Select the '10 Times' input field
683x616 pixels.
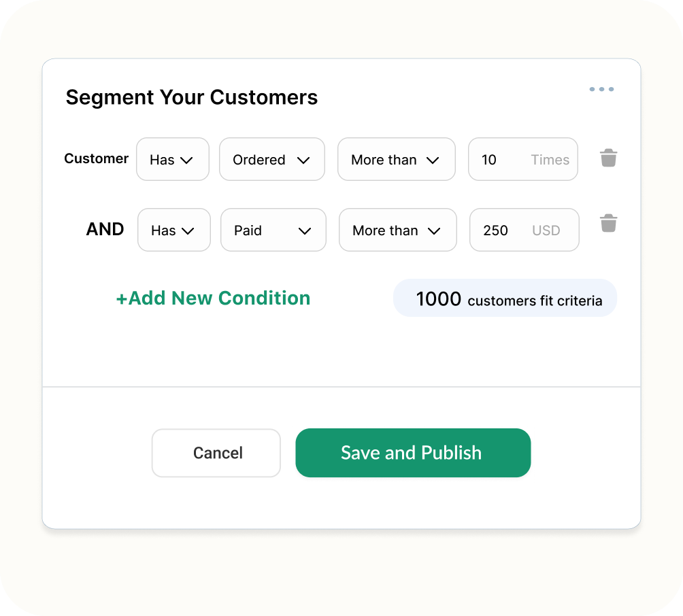pyautogui.click(x=522, y=159)
